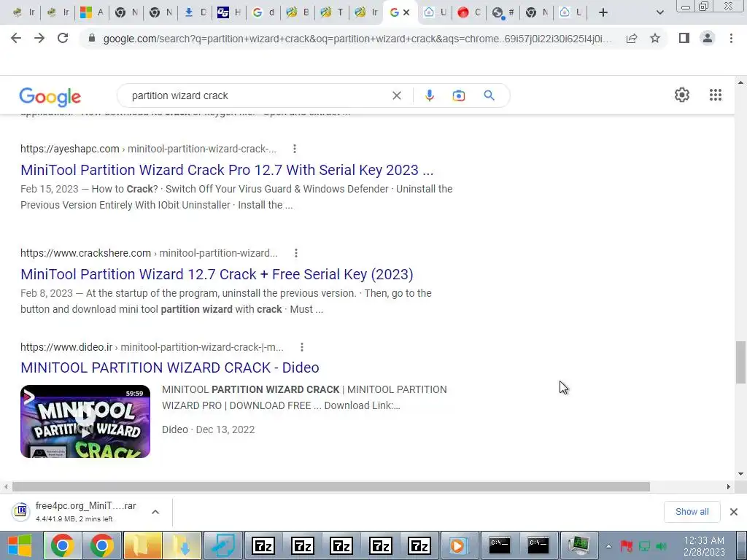The width and height of the screenshot is (747, 560).
Task: Click the free4pc.org_MiniT....rar download item
Action: pos(86,511)
